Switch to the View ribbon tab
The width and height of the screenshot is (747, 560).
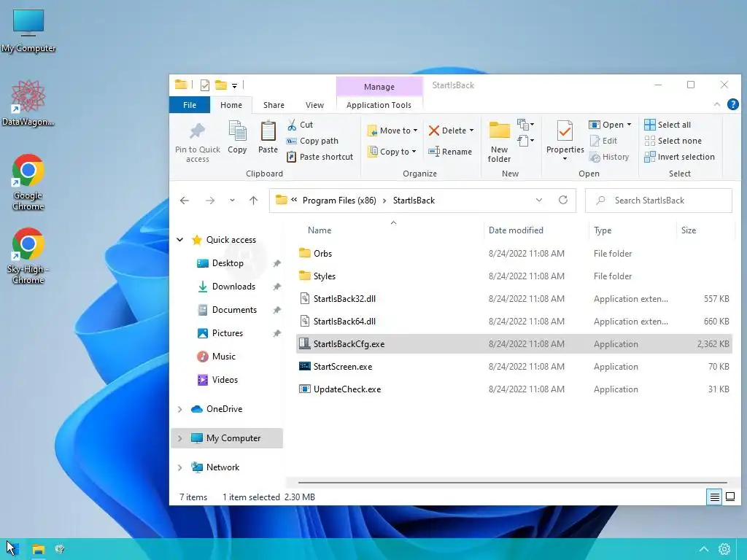314,105
